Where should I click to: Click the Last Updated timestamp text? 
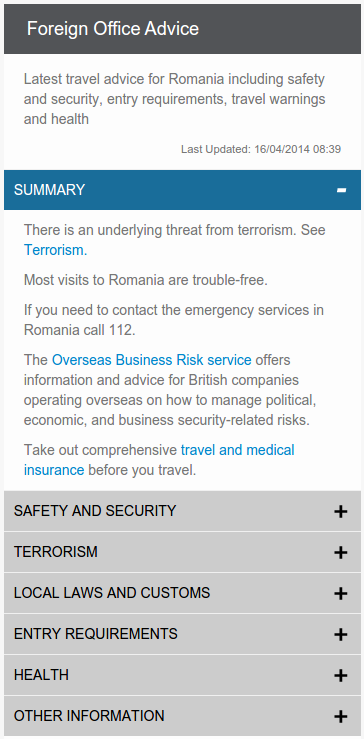(x=261, y=149)
